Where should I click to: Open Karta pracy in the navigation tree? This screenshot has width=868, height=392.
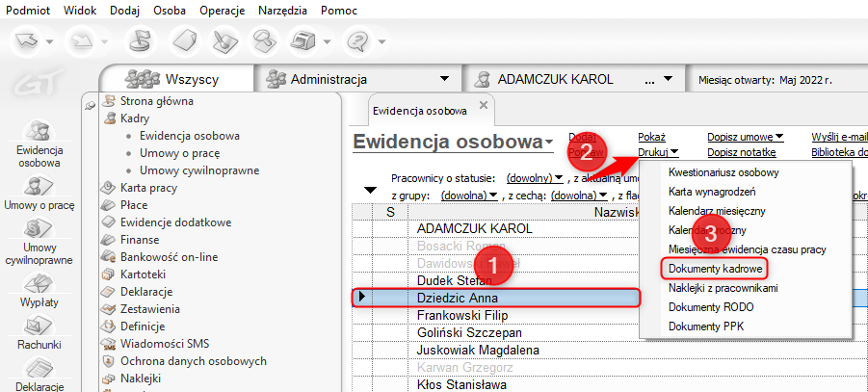tap(148, 188)
